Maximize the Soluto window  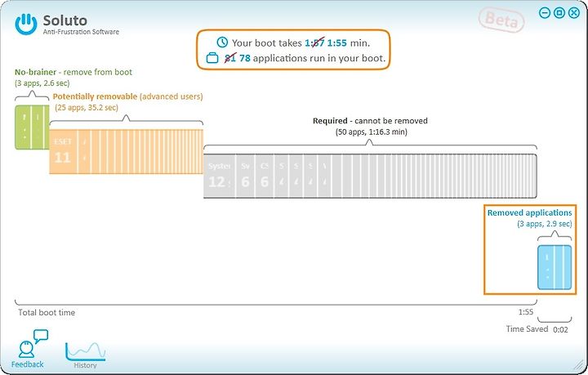pos(559,13)
